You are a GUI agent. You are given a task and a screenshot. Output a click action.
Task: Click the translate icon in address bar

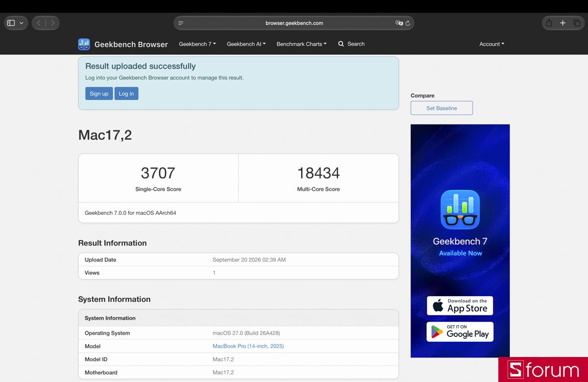pos(399,23)
